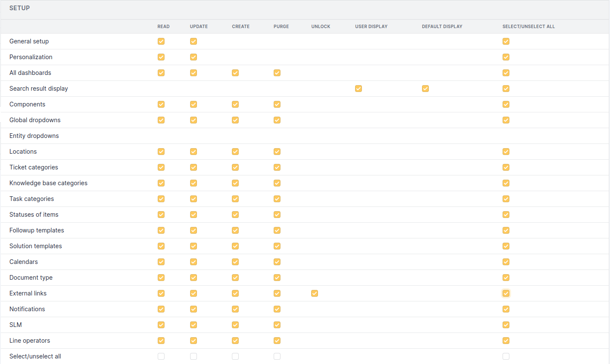This screenshot has width=610, height=364.
Task: Click the USER DISPLAY column header
Action: [x=371, y=26]
